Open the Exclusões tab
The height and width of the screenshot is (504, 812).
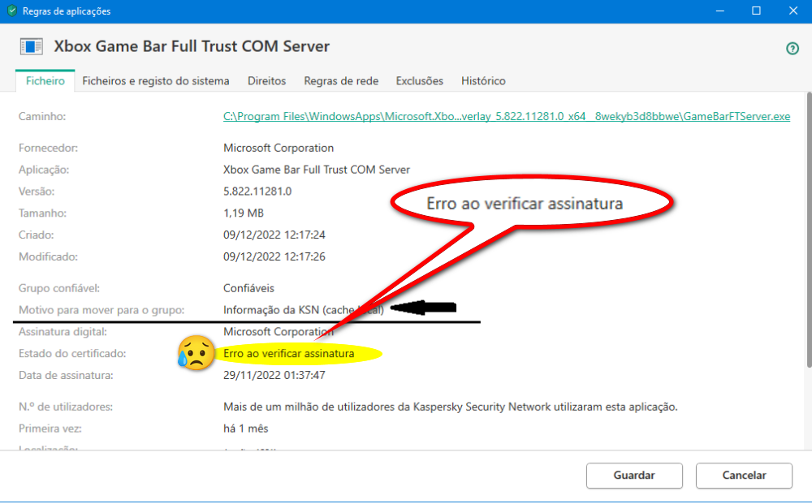[x=420, y=80]
